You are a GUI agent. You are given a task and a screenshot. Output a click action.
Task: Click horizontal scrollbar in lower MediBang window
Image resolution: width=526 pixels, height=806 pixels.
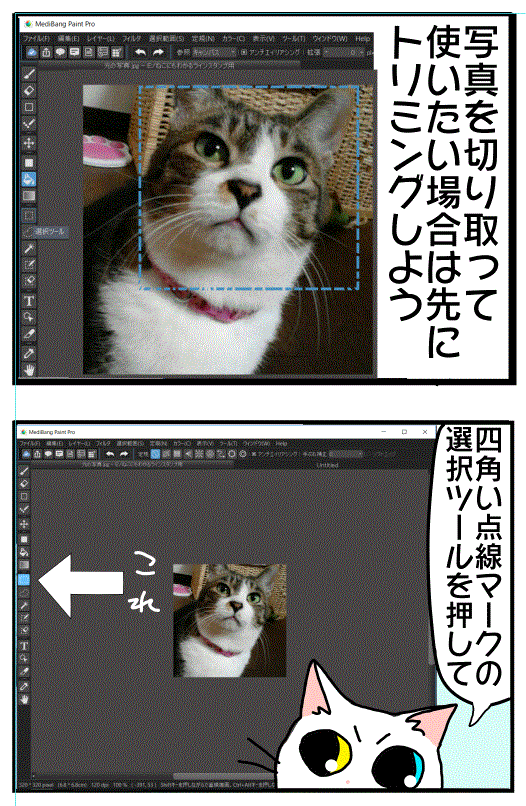point(223,776)
